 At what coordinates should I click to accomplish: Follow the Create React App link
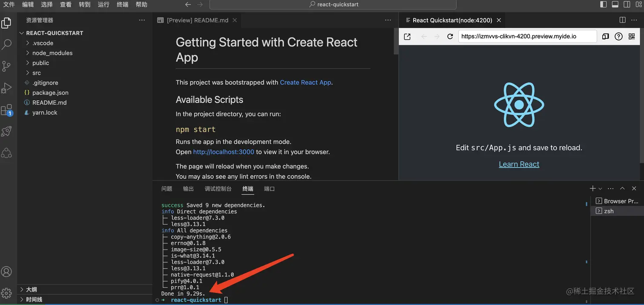coord(305,82)
